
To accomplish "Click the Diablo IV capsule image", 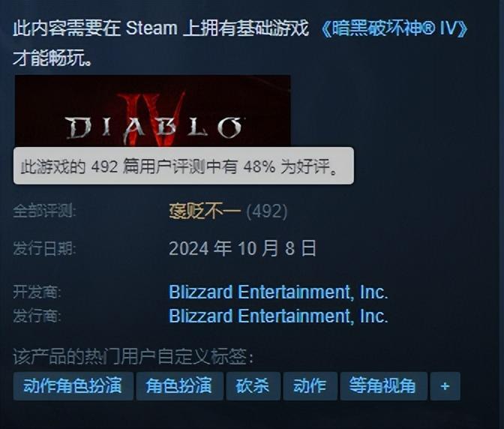I will pos(153,111).
